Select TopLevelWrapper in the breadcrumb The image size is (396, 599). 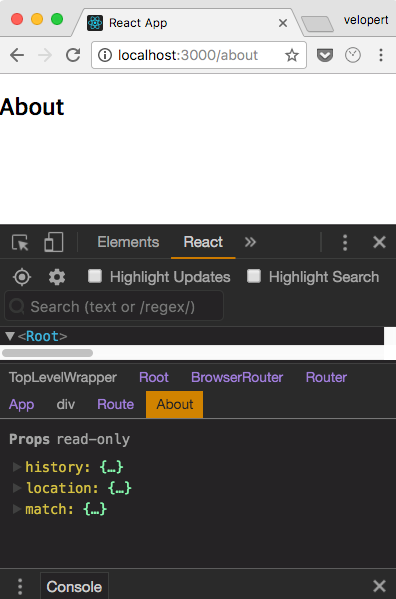(x=63, y=377)
